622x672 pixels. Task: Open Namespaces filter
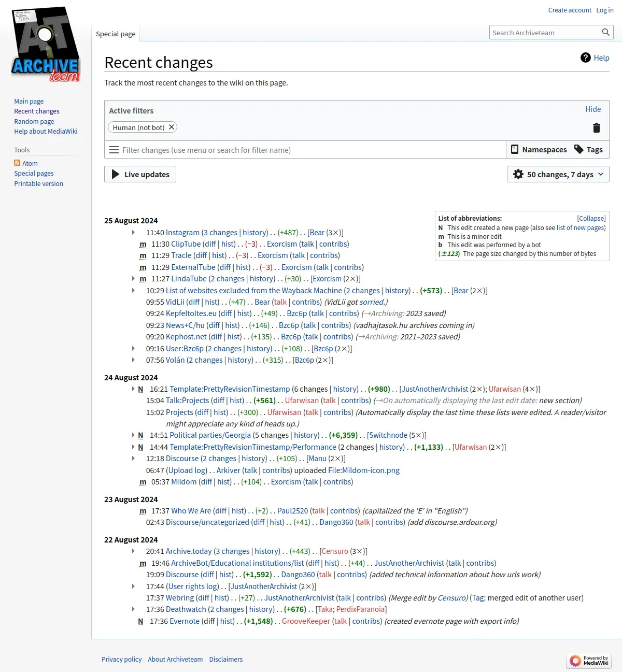tap(539, 150)
